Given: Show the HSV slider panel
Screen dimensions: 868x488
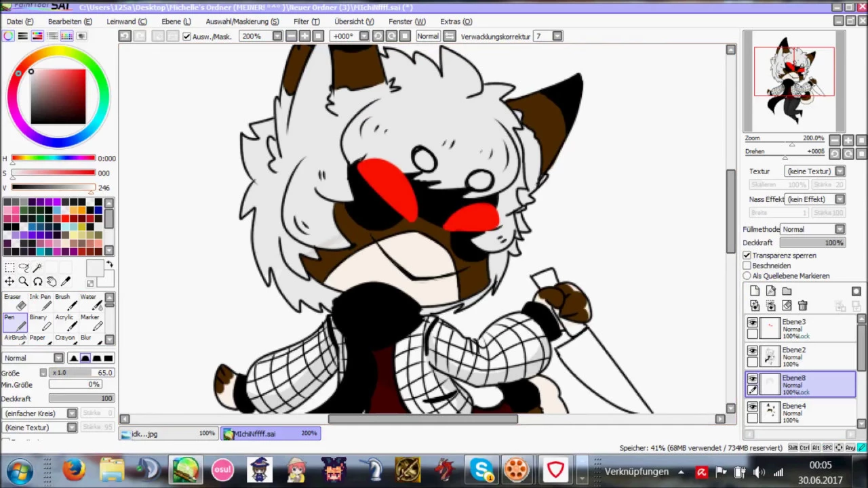Looking at the screenshot, I should point(37,36).
